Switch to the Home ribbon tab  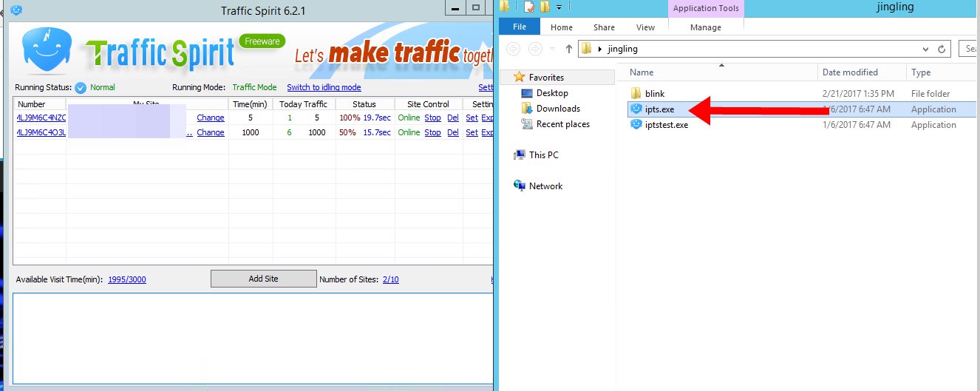tap(562, 27)
